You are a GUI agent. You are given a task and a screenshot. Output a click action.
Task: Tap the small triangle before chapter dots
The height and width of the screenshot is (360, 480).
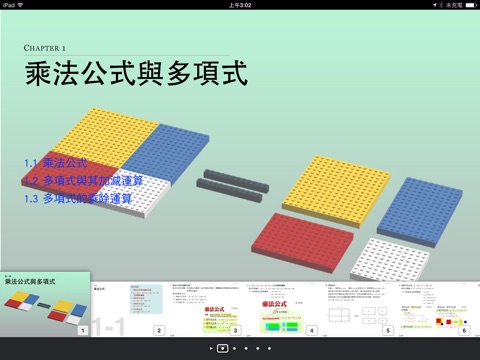(x=211, y=348)
